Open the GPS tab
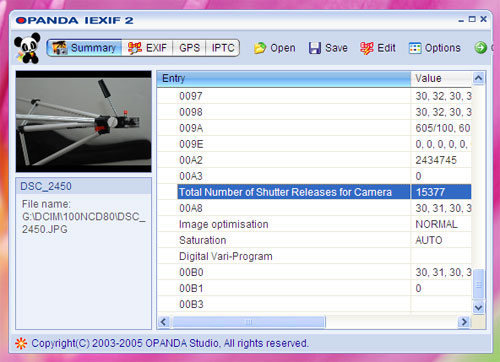Viewport: 500px width, 362px height. (189, 48)
